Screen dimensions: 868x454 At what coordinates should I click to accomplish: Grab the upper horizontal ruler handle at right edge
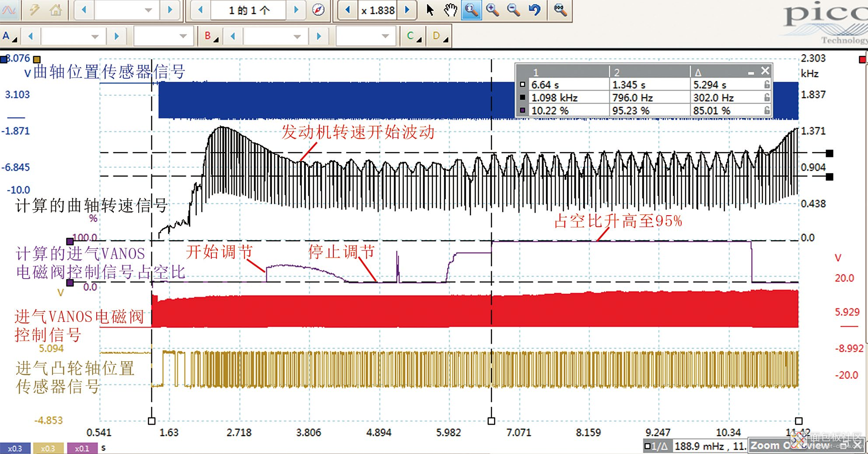829,153
